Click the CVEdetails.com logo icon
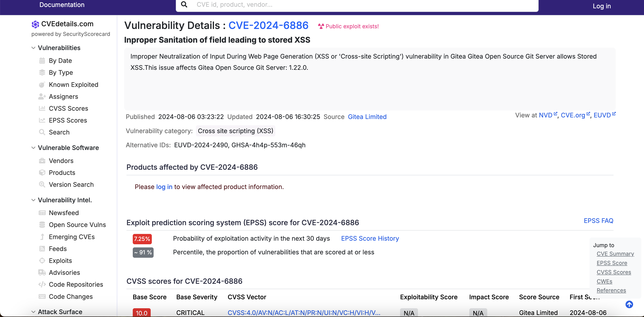The height and width of the screenshot is (317, 644). 35,24
